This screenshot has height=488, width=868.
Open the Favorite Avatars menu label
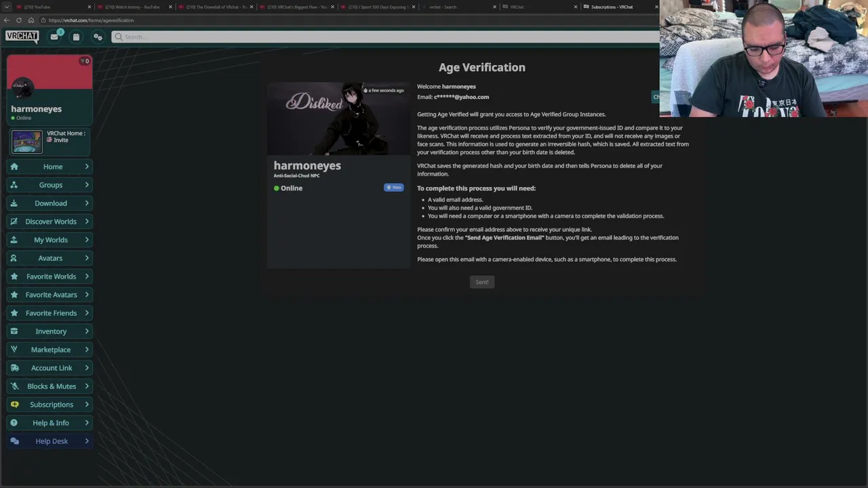(51, 295)
